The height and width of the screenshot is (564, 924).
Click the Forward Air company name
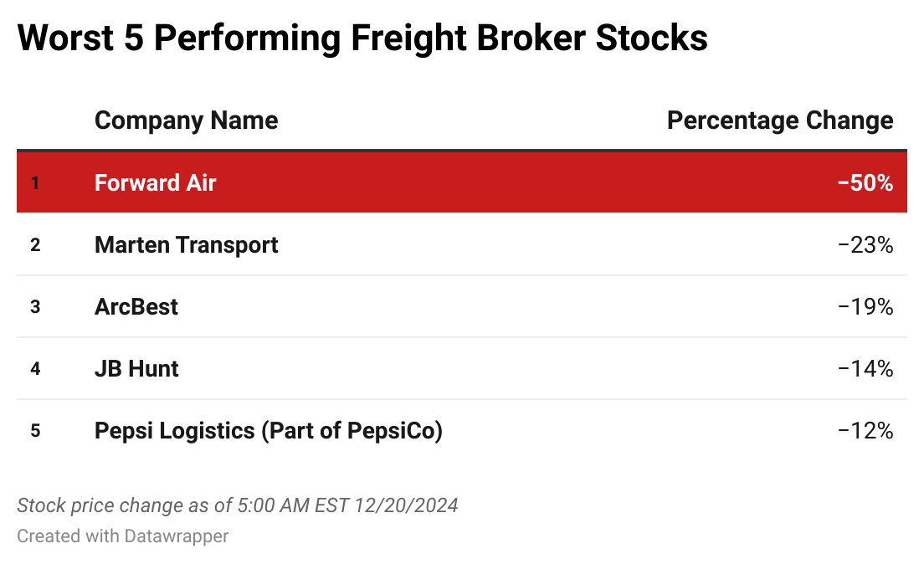point(155,182)
